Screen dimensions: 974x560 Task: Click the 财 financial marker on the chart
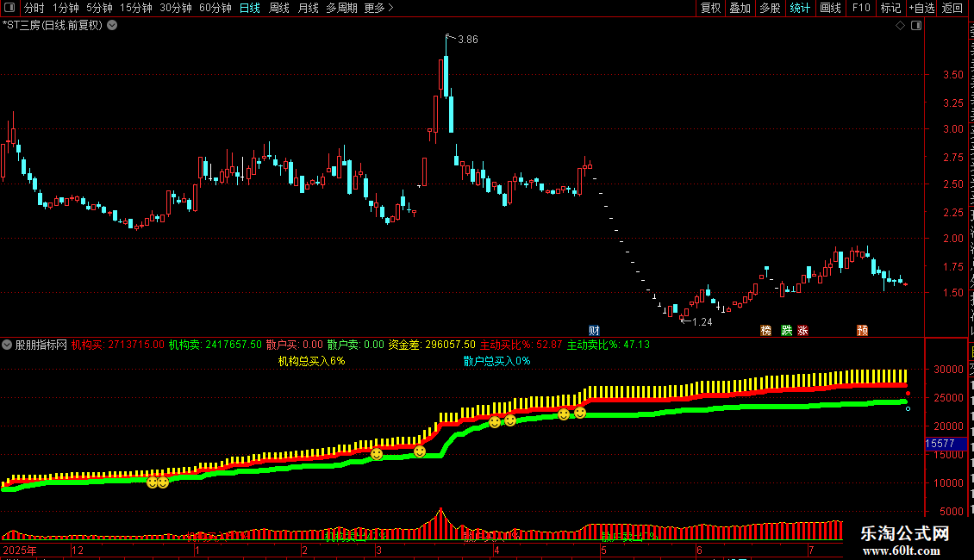[x=594, y=330]
